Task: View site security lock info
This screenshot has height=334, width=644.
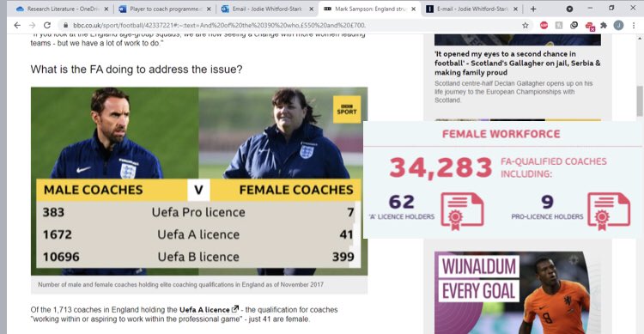Action: [65, 26]
